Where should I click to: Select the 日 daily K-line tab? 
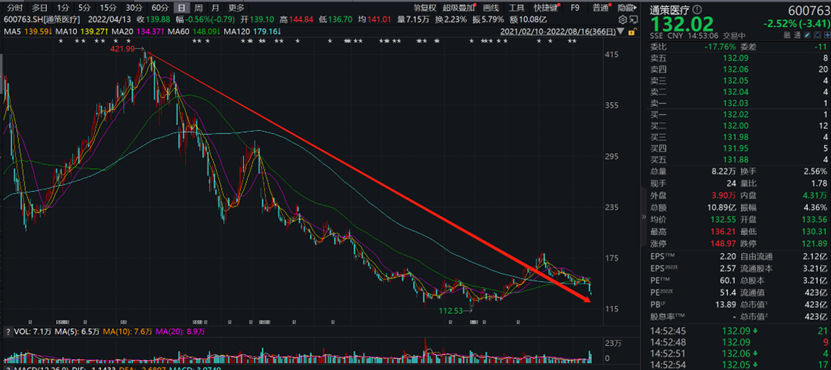pos(182,7)
